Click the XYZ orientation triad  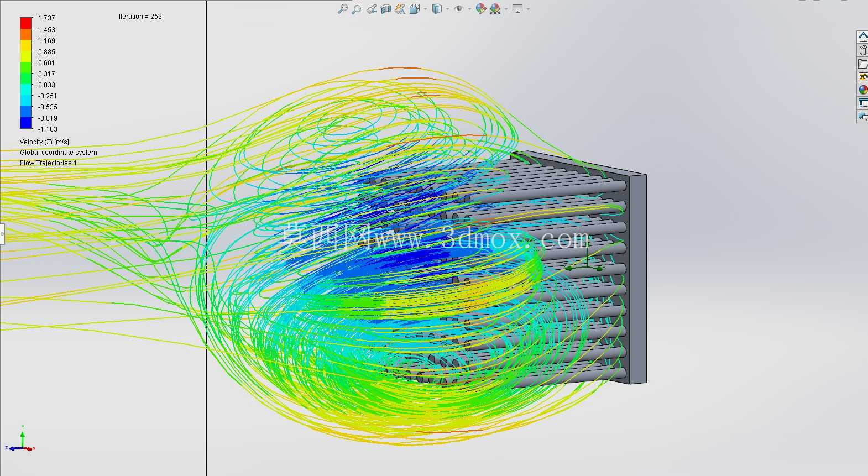point(20,439)
